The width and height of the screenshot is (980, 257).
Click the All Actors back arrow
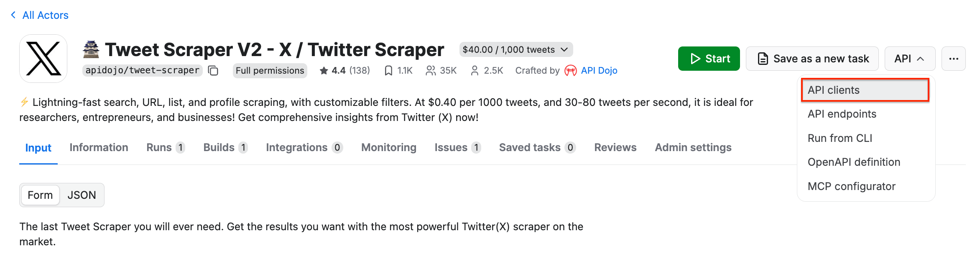[x=13, y=15]
